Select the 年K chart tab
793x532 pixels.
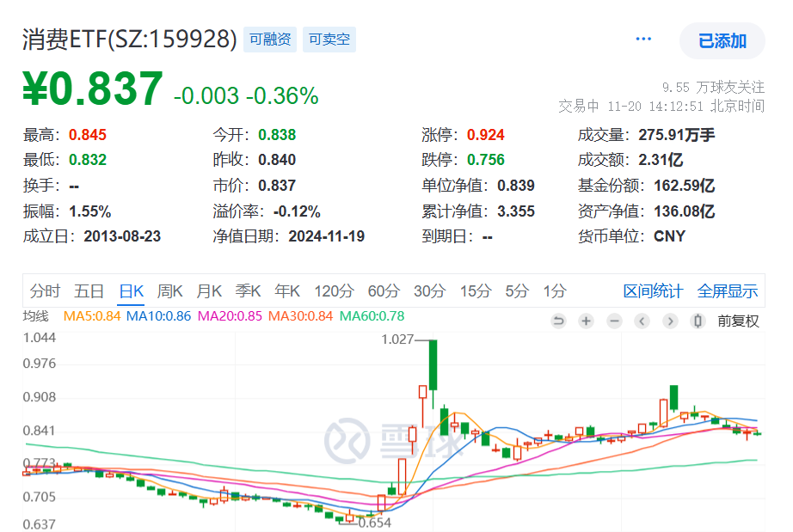coord(287,291)
